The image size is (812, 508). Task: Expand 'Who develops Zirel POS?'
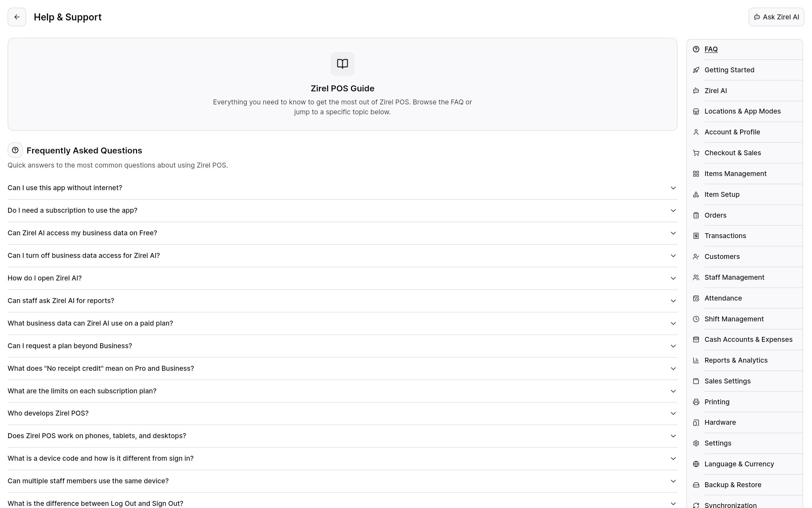(x=342, y=413)
